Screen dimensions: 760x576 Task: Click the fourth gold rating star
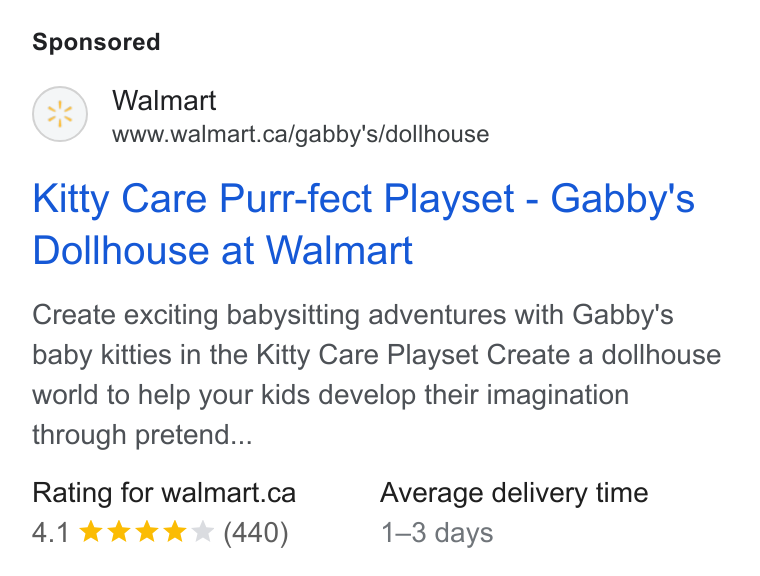click(x=175, y=531)
